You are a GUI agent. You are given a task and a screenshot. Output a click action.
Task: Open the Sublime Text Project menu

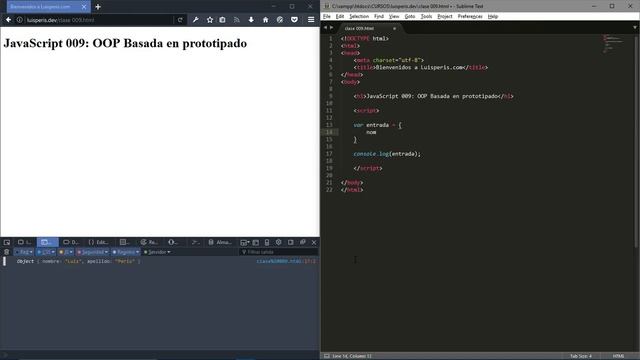pyautogui.click(x=444, y=16)
